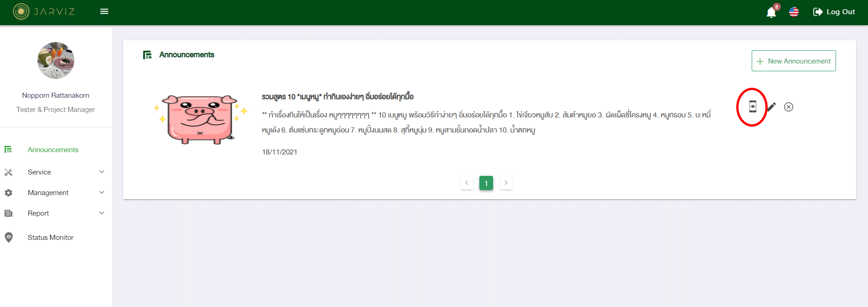Click the Management gear icon
The height and width of the screenshot is (307, 868).
point(8,193)
